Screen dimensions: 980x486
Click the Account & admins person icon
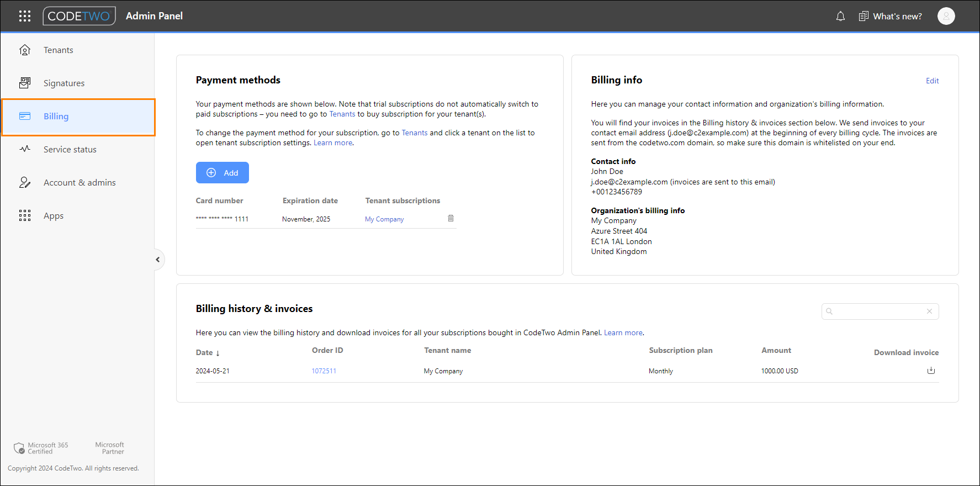pos(25,182)
